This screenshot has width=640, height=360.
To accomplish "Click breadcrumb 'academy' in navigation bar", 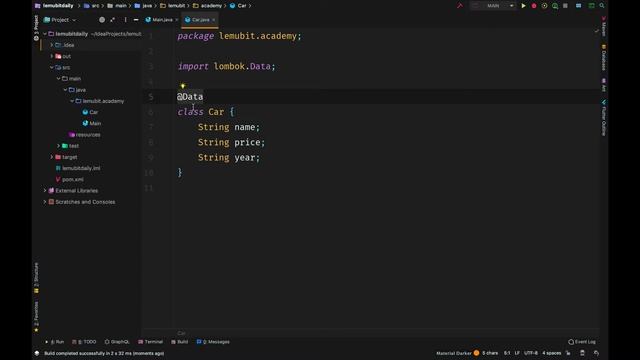I will coord(208,6).
